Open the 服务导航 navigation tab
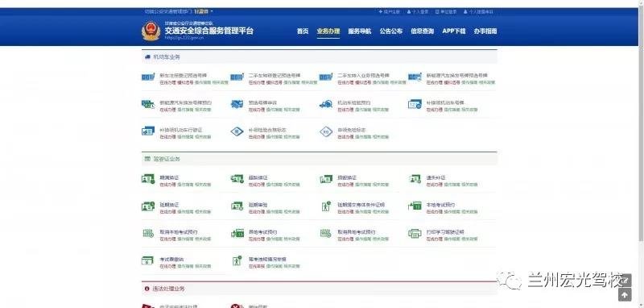This screenshot has height=308, width=644. (359, 31)
